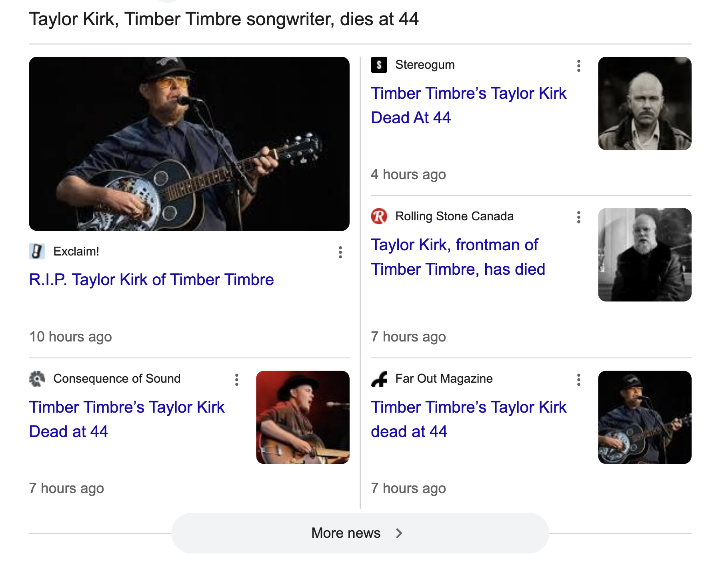Click the Consequence of Sound red-background thumbnail
728x571 pixels.
(x=302, y=417)
